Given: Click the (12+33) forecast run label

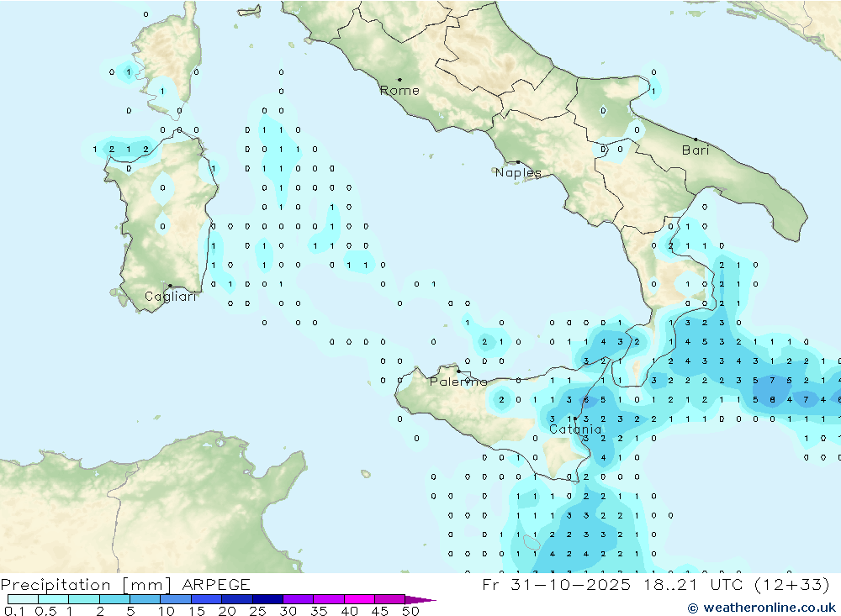Looking at the screenshot, I should pos(791,584).
